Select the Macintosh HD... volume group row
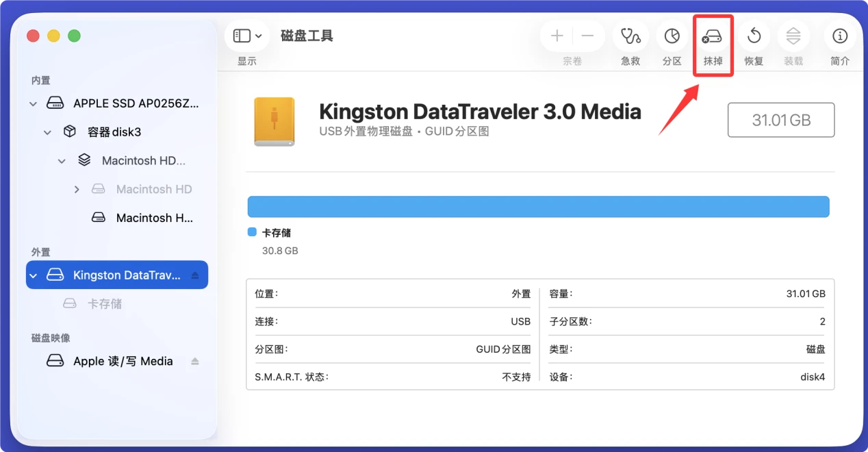Screen dimensions: 868x452 [117, 161]
